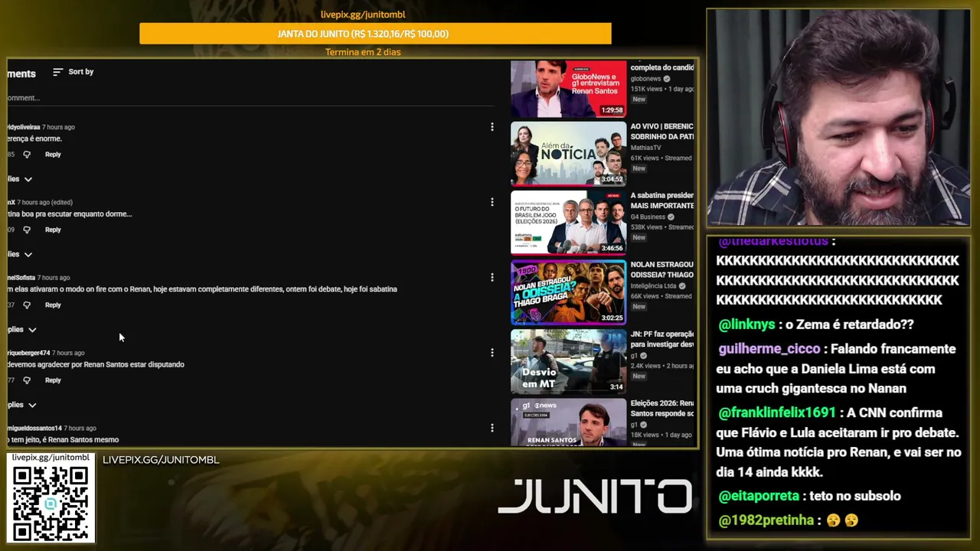980x551 pixels.
Task: Click the '3:14' duration label
Action: click(x=617, y=387)
